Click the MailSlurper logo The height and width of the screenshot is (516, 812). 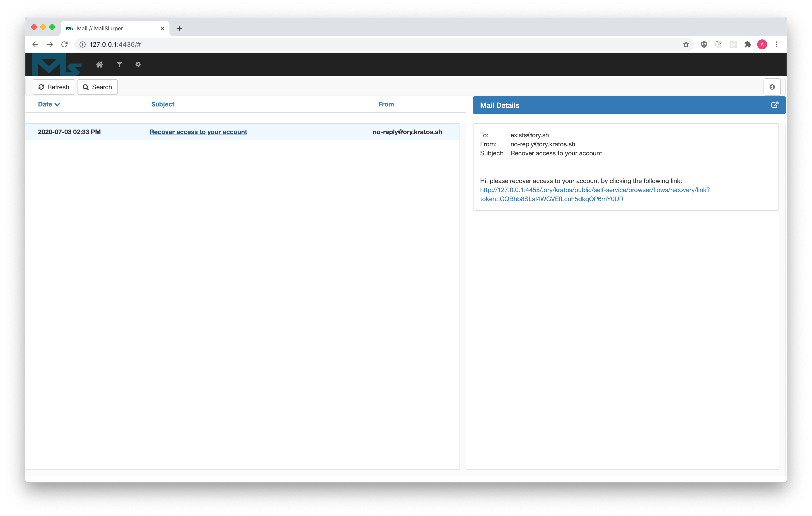[57, 64]
